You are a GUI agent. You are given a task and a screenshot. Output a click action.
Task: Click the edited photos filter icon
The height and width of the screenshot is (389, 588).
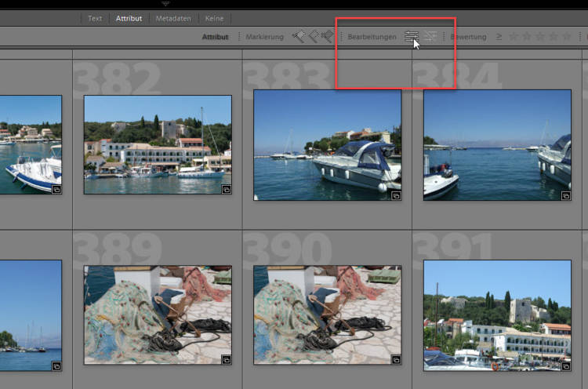[x=412, y=36]
